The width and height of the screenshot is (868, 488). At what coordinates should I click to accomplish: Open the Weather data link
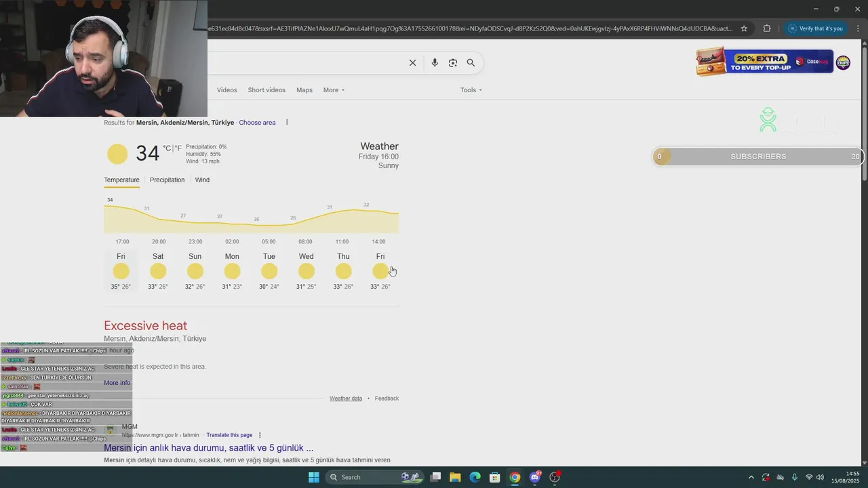[346, 399]
